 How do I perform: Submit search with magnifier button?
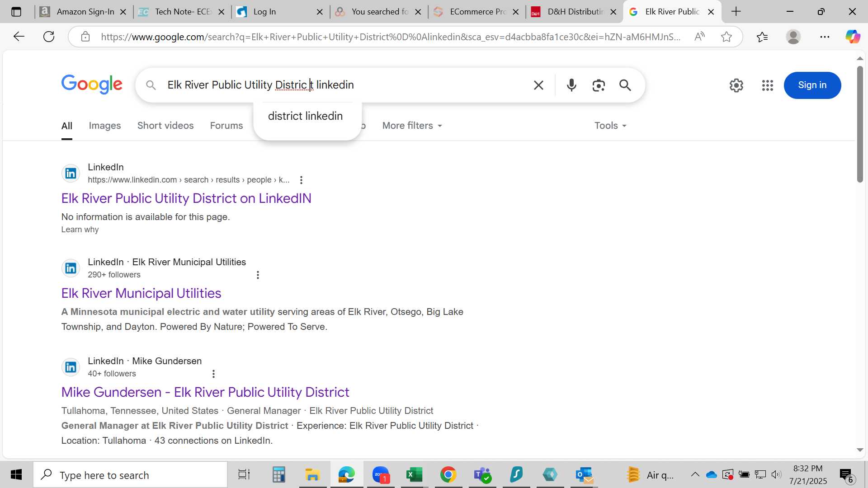[x=625, y=85]
